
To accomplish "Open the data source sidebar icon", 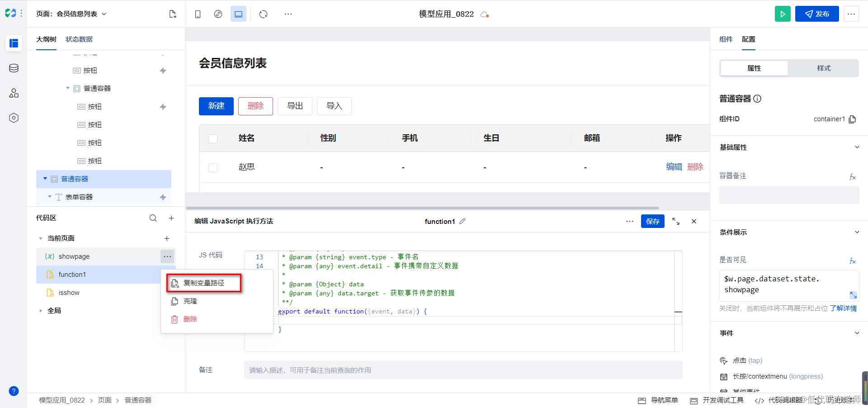I will [x=14, y=68].
